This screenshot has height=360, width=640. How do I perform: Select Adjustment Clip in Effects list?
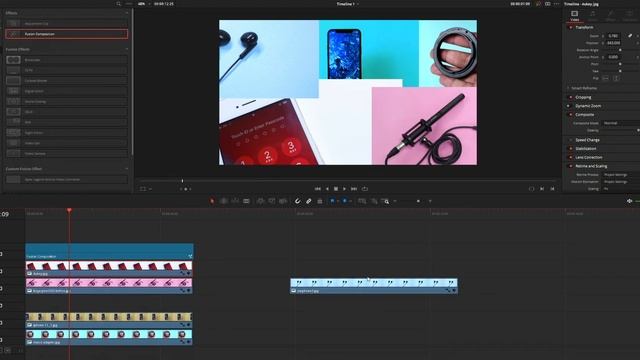point(67,24)
